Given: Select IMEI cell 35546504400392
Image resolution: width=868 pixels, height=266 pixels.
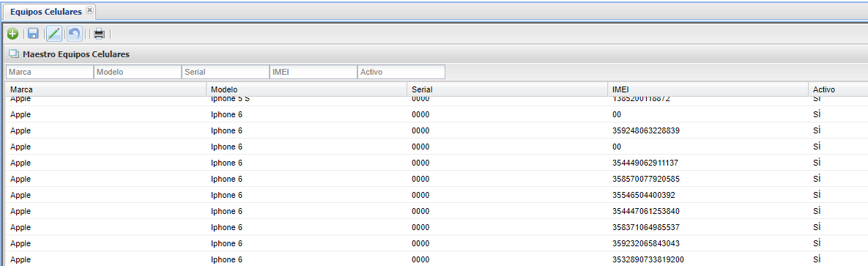Looking at the screenshot, I should pos(644,195).
